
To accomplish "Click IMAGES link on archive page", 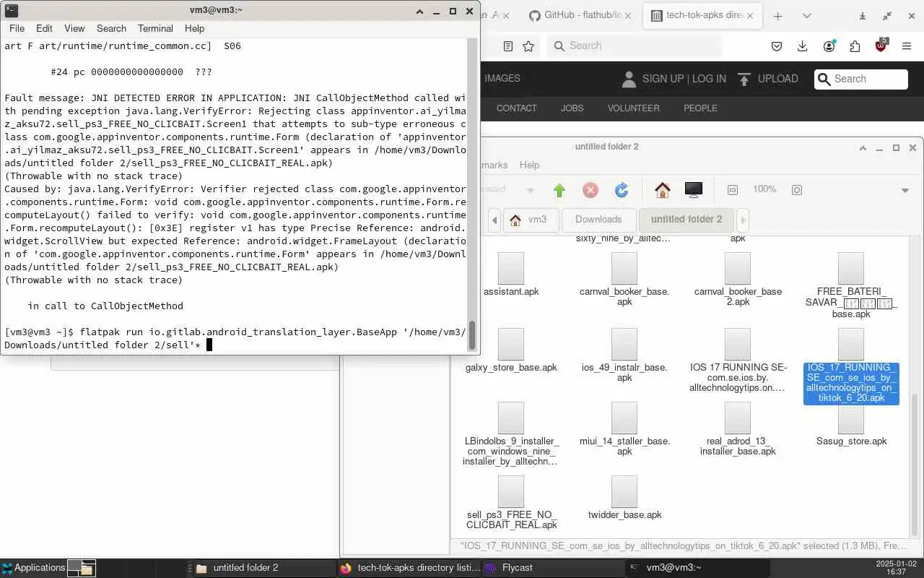I will click(502, 78).
